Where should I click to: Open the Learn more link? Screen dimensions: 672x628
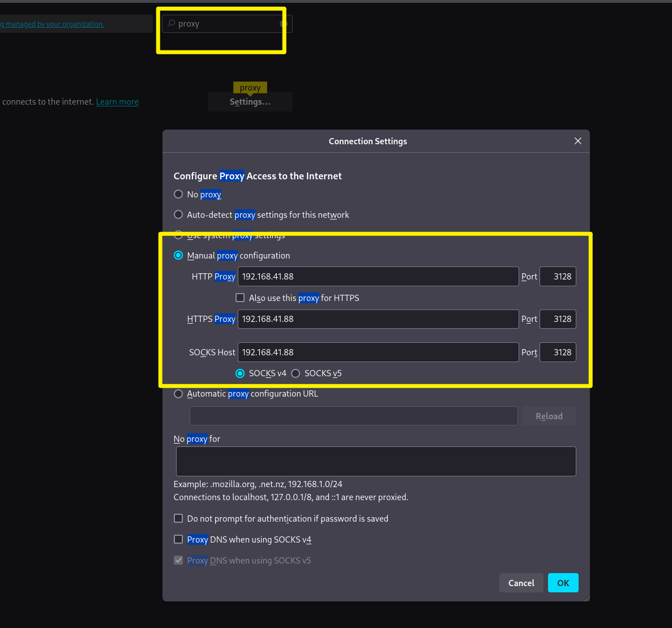pyautogui.click(x=117, y=102)
